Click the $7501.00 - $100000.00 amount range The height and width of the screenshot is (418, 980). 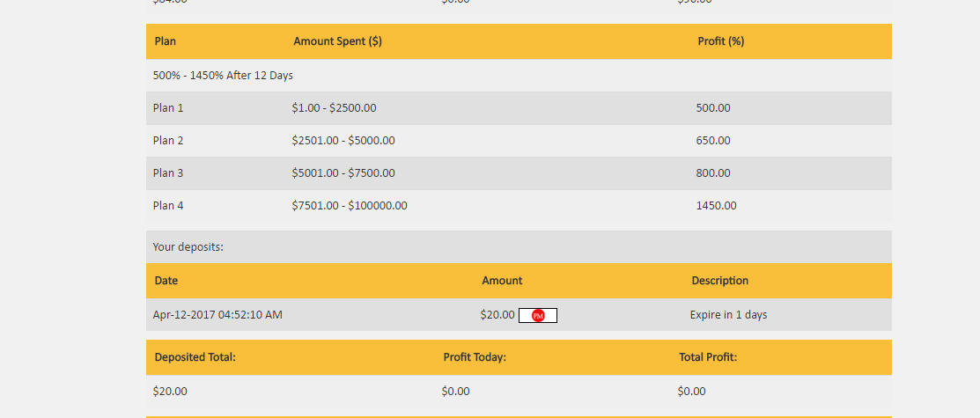click(350, 206)
